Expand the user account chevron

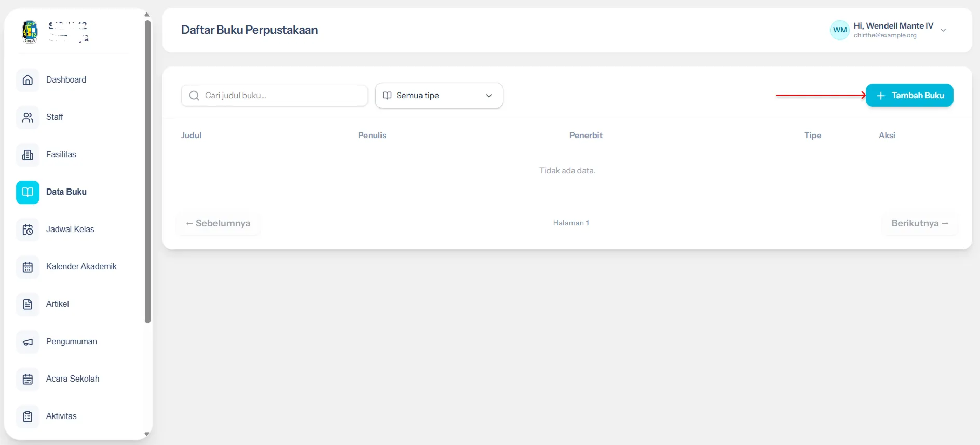943,30
